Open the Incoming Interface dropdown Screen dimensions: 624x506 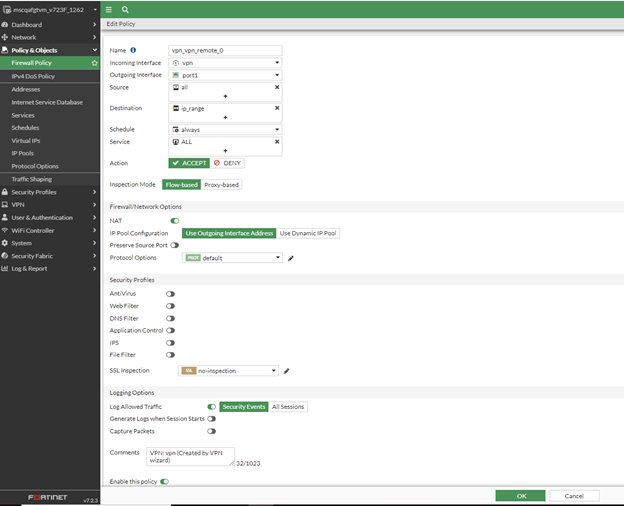tap(225, 62)
